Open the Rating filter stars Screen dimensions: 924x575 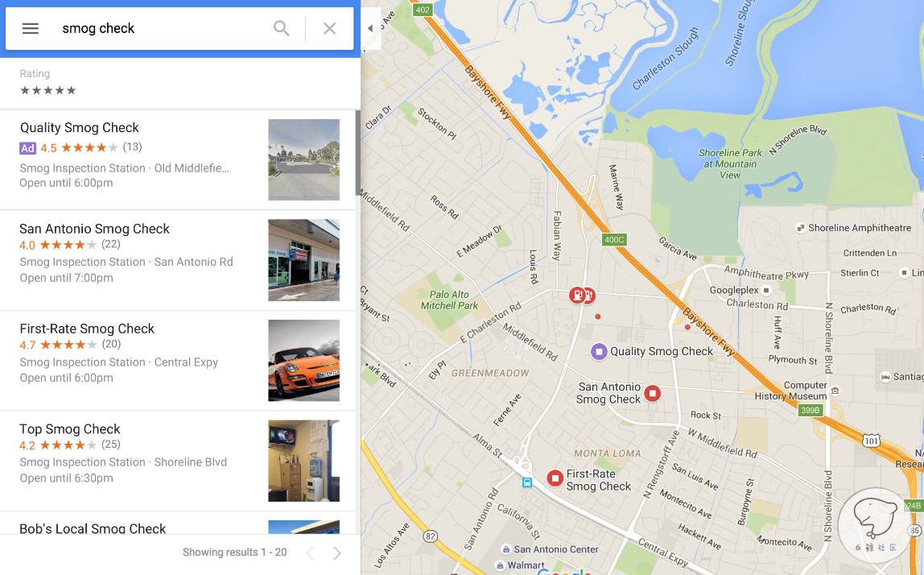pos(47,90)
